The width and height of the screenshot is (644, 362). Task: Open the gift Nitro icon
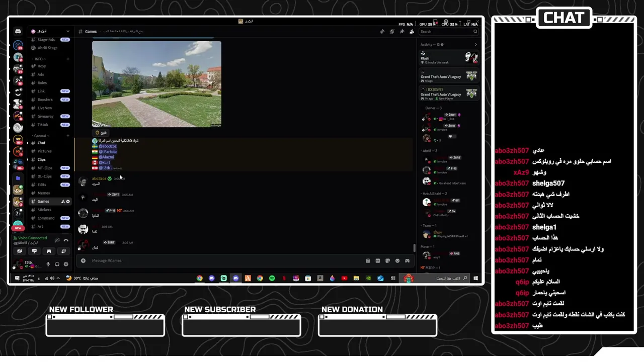point(368,261)
